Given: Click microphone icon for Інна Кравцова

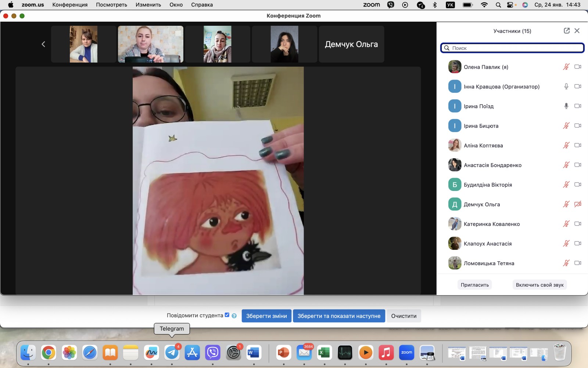Looking at the screenshot, I should coord(566,86).
